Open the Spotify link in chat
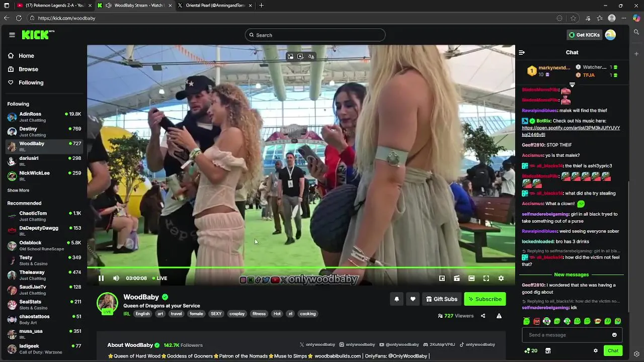 [571, 131]
